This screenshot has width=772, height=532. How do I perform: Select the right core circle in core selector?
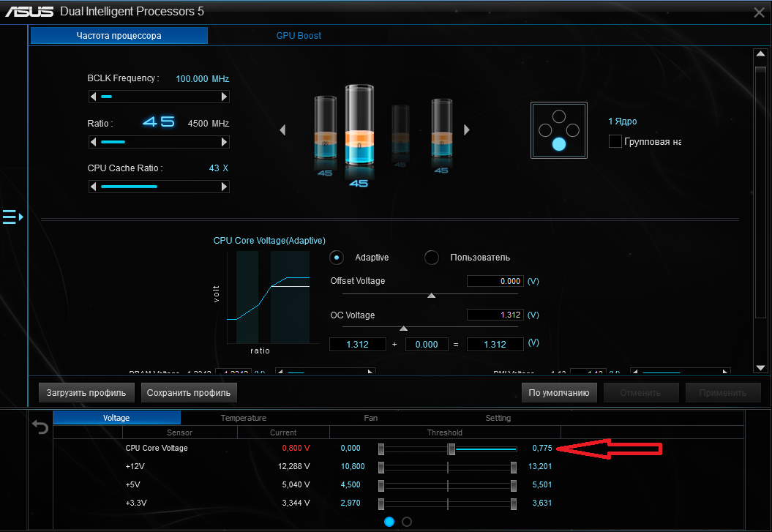[573, 130]
